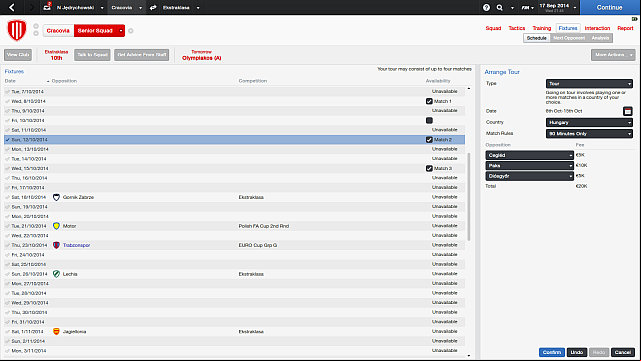Tick the empty checkbox on Fri 10/10/2014
The height and width of the screenshot is (361, 641).
[x=429, y=120]
